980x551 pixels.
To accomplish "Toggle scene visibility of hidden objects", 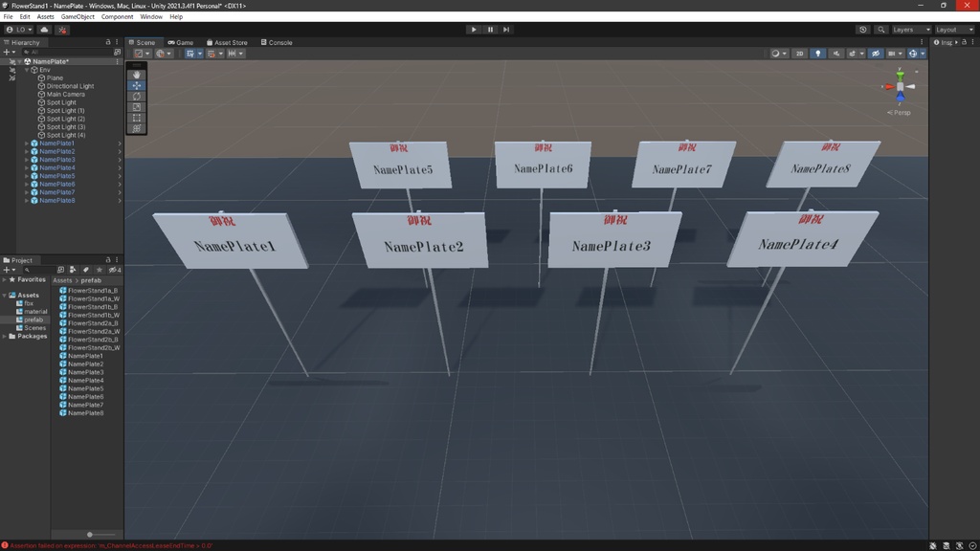I will 876,54.
